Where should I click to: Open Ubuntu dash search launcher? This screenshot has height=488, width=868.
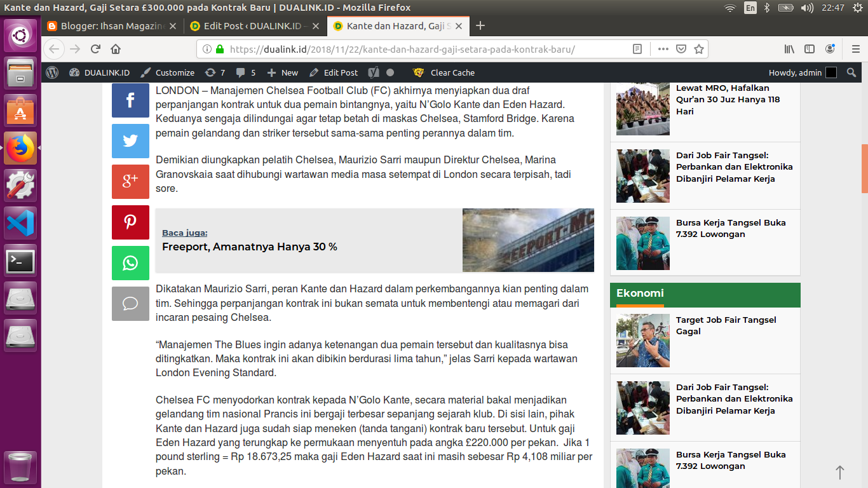click(21, 36)
